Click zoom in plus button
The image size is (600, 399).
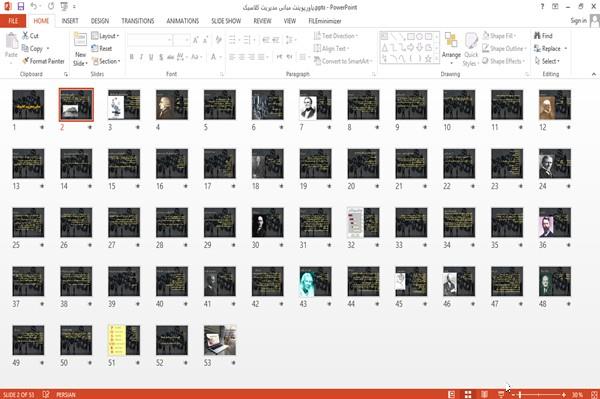click(x=564, y=394)
